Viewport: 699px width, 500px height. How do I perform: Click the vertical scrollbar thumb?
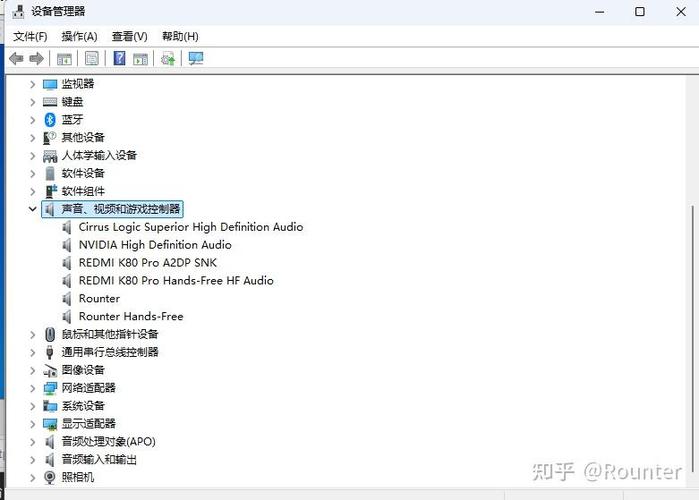692,339
